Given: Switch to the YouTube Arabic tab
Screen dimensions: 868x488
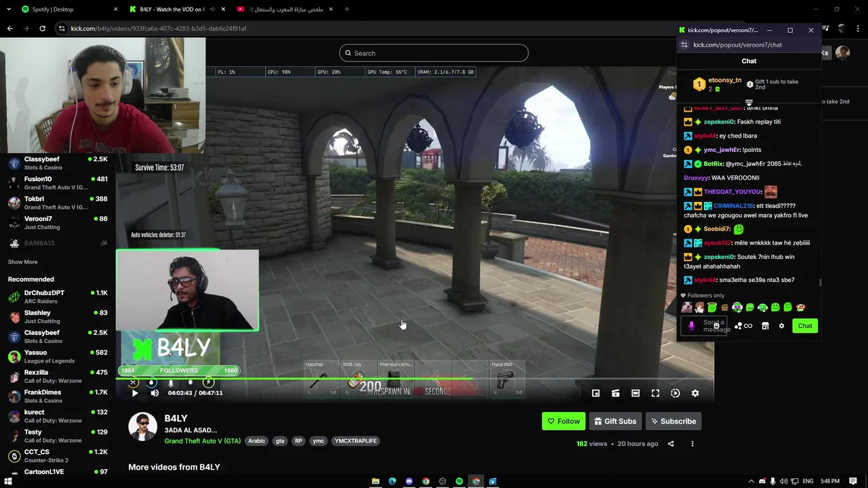Looking at the screenshot, I should [285, 9].
